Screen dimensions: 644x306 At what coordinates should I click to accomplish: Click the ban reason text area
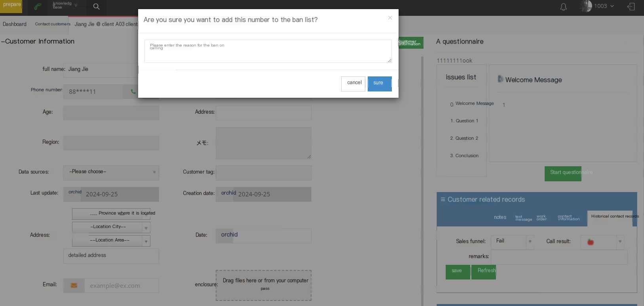click(268, 51)
